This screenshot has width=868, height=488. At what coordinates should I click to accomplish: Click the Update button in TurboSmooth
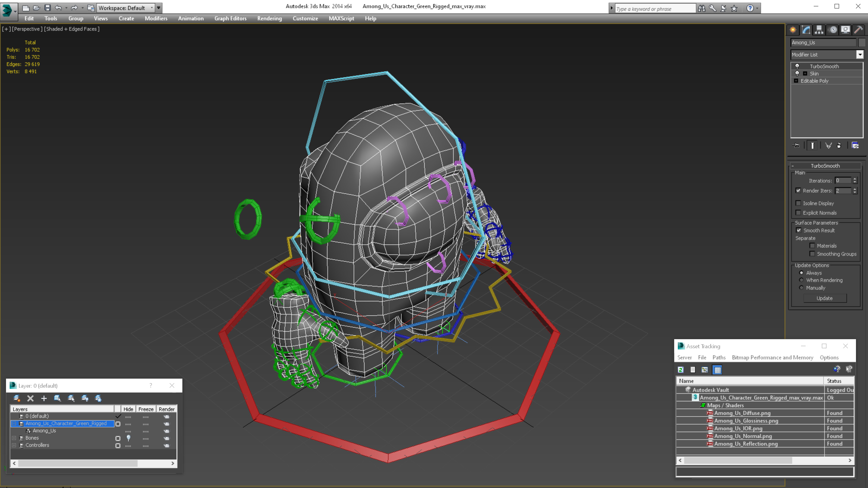(x=825, y=298)
